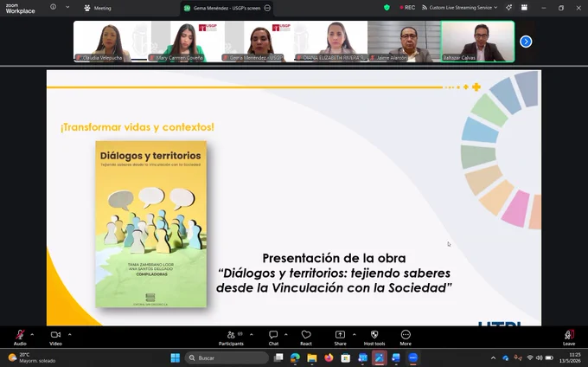The image size is (588, 367).
Task: Open AI Companion sparkle icon
Action: (508, 8)
